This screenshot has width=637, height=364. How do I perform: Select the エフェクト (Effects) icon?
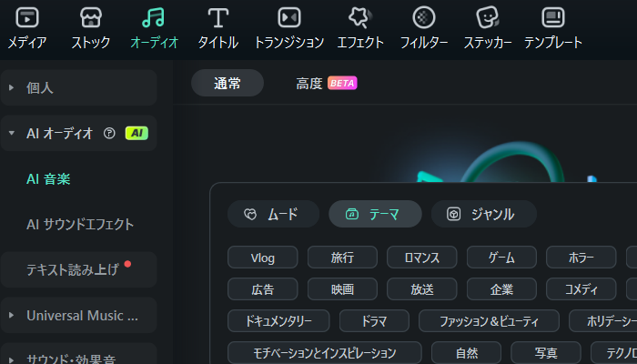[359, 18]
